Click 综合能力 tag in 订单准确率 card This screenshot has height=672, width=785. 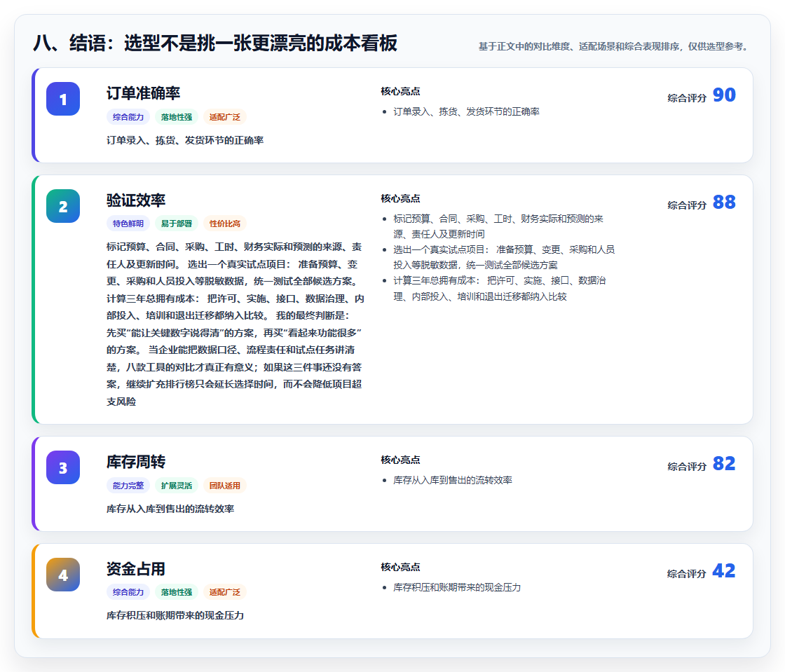[x=128, y=117]
